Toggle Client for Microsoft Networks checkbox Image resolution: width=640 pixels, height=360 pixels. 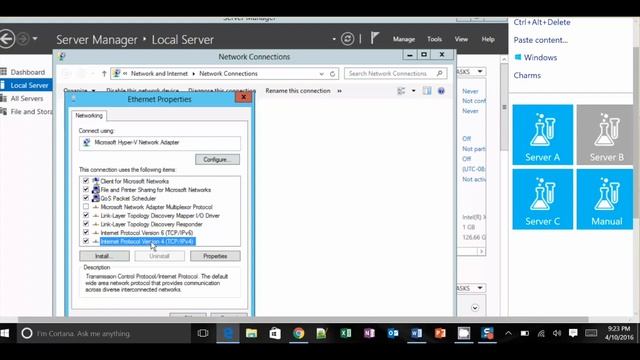(86, 181)
